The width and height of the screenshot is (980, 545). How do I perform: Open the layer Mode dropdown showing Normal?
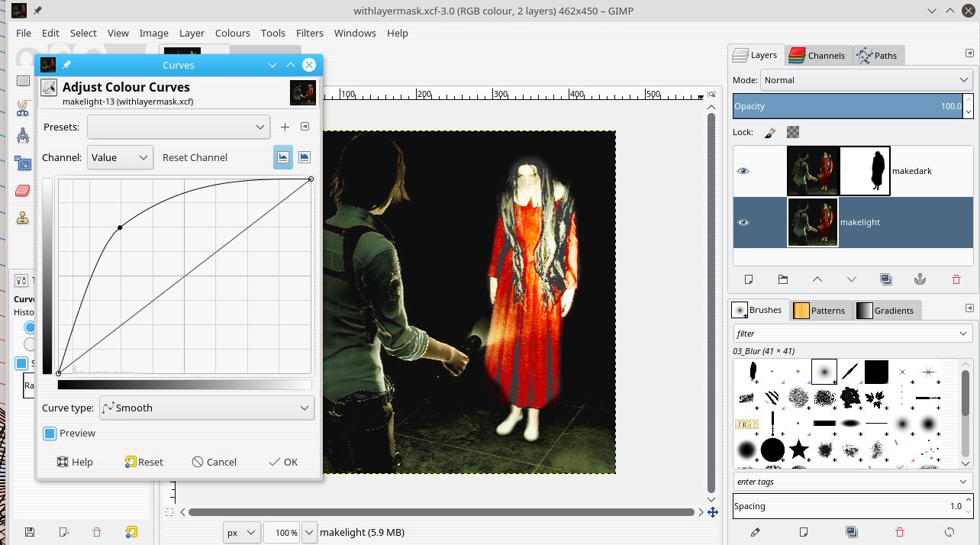coord(866,80)
